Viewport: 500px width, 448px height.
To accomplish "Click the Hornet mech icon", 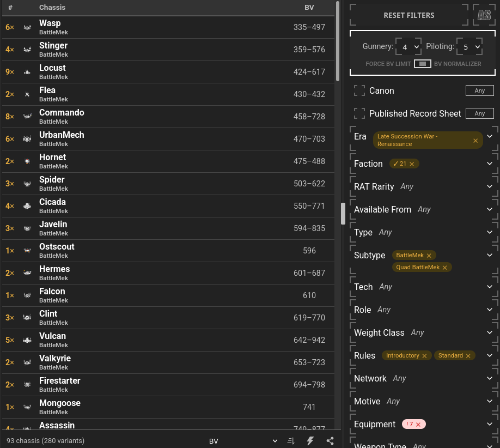I will coord(27,161).
